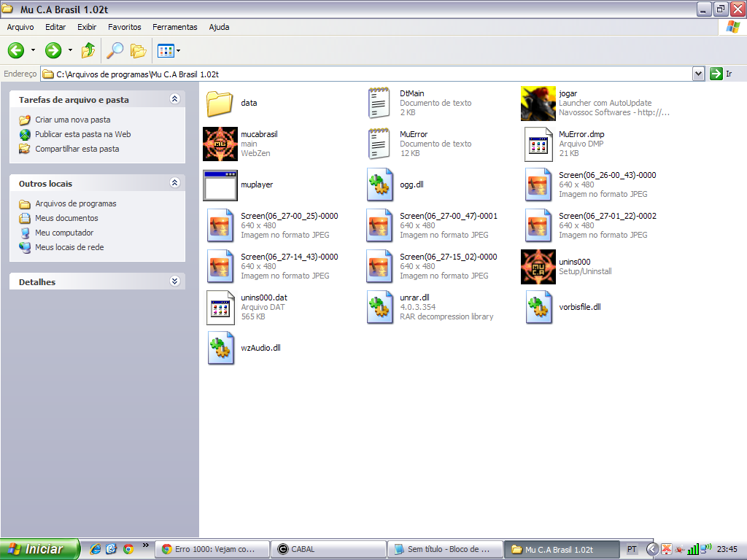Open the address bar dropdown arrow
This screenshot has width=747, height=560.
pos(698,74)
